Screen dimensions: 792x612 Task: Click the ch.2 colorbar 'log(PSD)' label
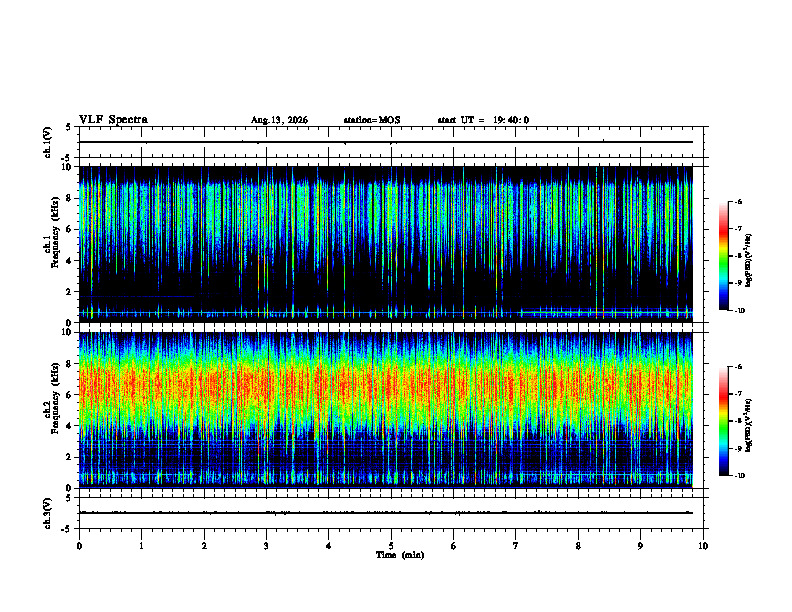pos(749,425)
